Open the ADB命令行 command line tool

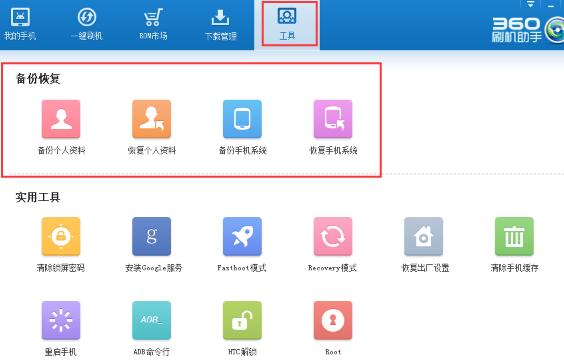coord(151,321)
